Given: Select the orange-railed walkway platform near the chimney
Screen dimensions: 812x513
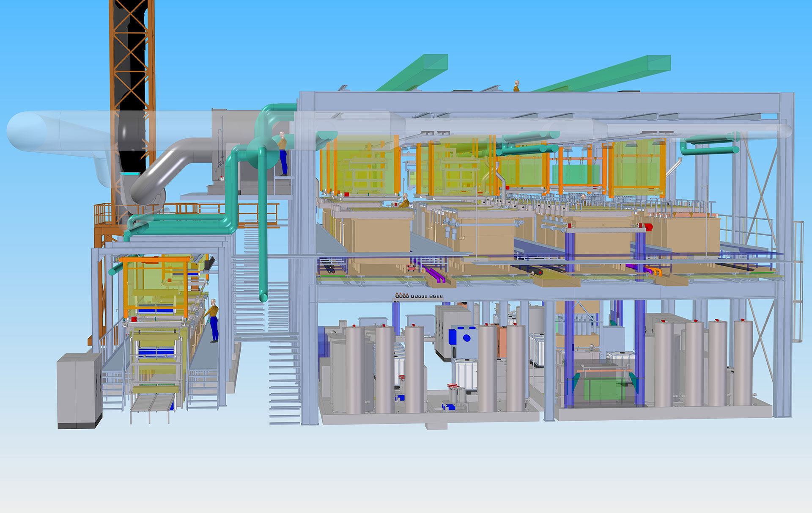Looking at the screenshot, I should tap(186, 216).
